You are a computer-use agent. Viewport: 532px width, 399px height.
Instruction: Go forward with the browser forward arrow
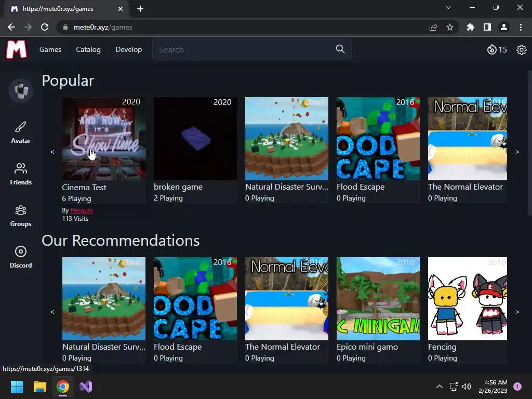pos(28,27)
